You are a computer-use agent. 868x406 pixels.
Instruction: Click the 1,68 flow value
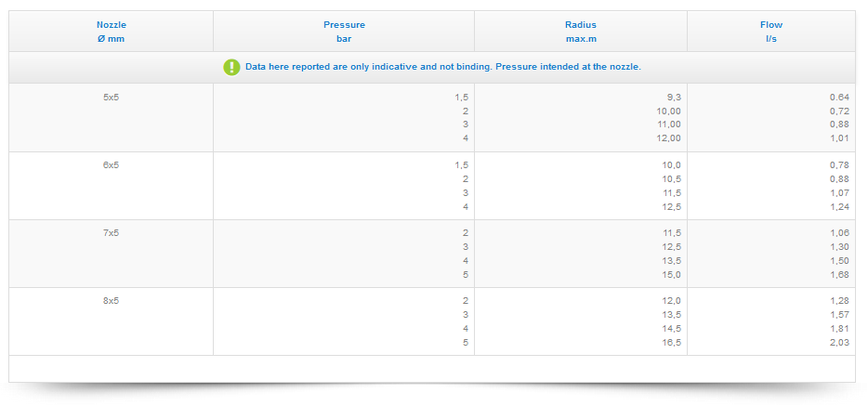(839, 275)
